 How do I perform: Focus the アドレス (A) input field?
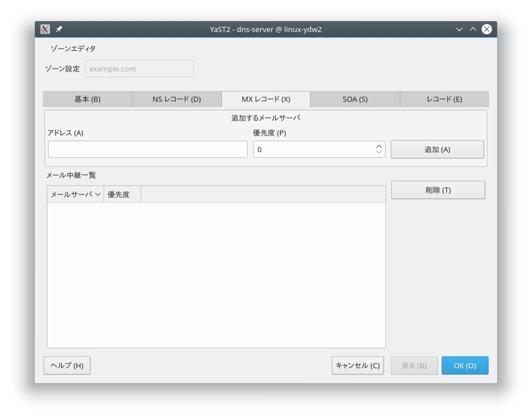pos(148,149)
